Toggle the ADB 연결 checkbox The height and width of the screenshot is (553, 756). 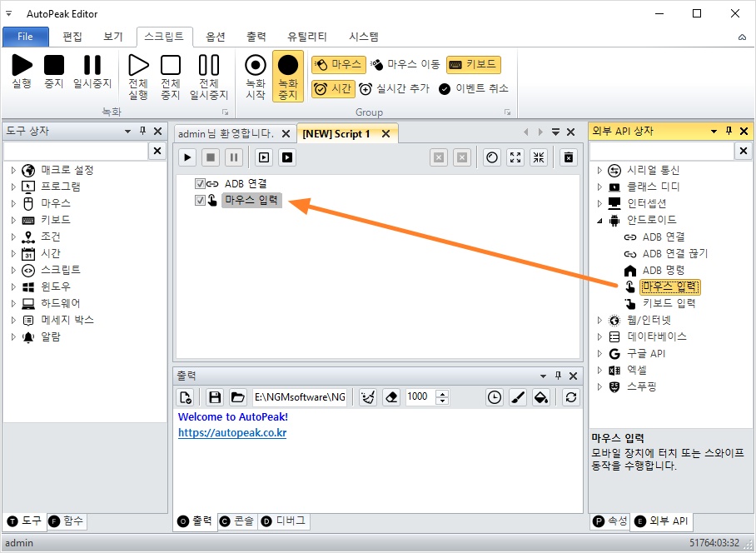[200, 184]
